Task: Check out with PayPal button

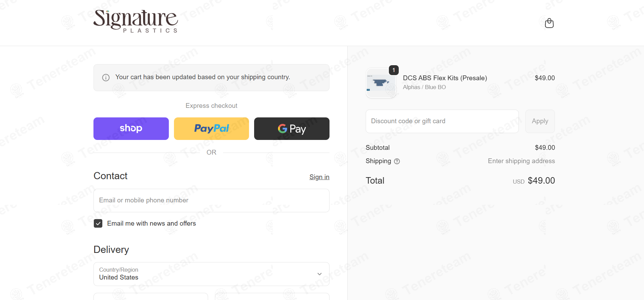Action: pos(211,129)
